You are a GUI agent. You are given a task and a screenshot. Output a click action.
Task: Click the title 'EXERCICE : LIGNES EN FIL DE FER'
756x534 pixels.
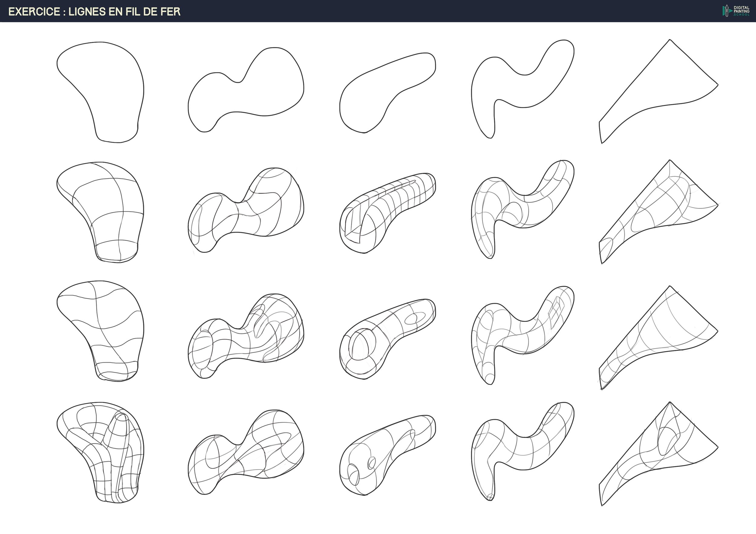94,12
